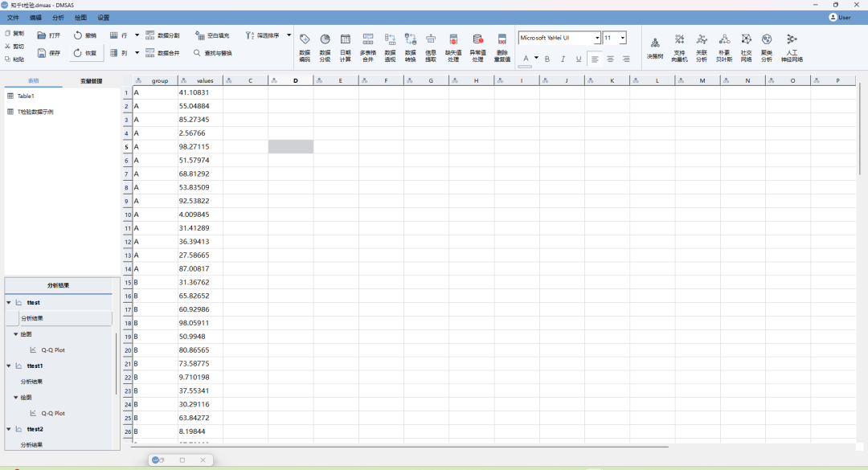This screenshot has height=470, width=868.
Task: Select the 数据编码 data encoding icon
Action: (305, 47)
